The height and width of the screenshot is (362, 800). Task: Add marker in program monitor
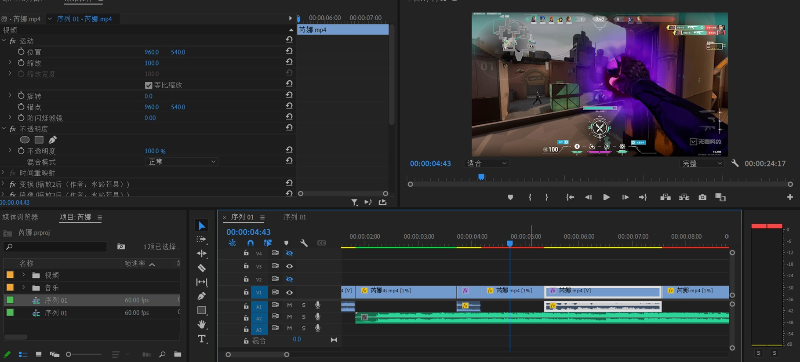tap(510, 197)
